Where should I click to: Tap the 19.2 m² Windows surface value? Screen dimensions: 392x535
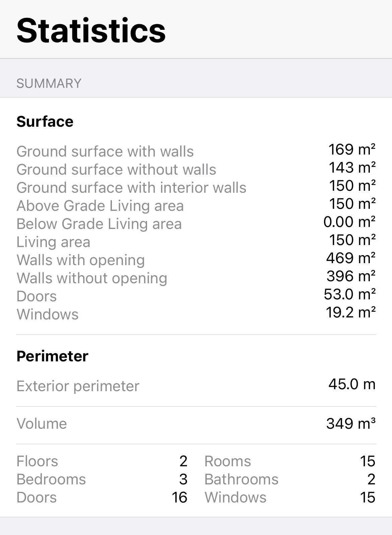[x=351, y=312]
